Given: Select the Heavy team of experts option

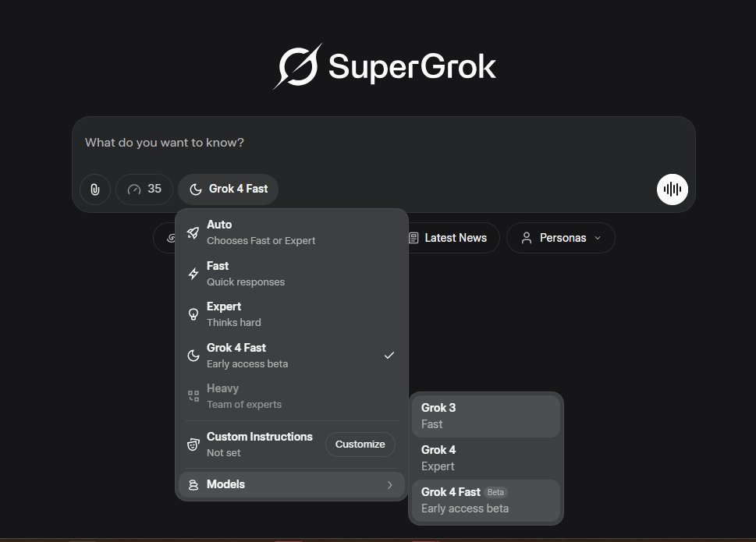Looking at the screenshot, I should pyautogui.click(x=291, y=396).
